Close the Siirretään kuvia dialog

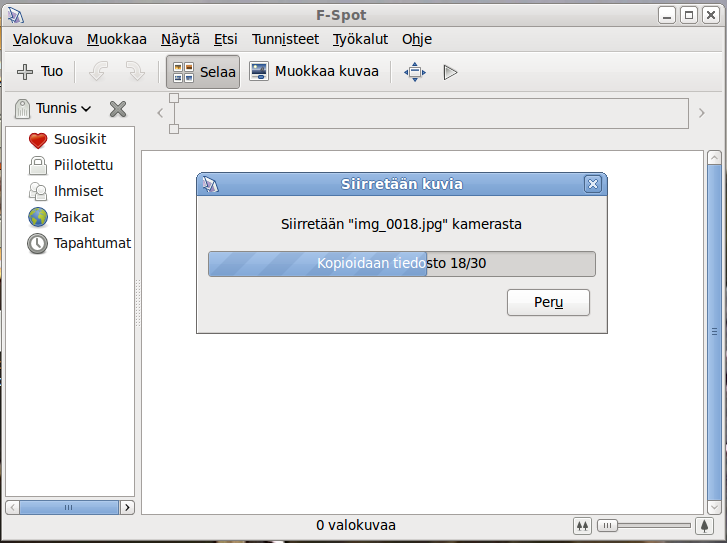pos(592,184)
